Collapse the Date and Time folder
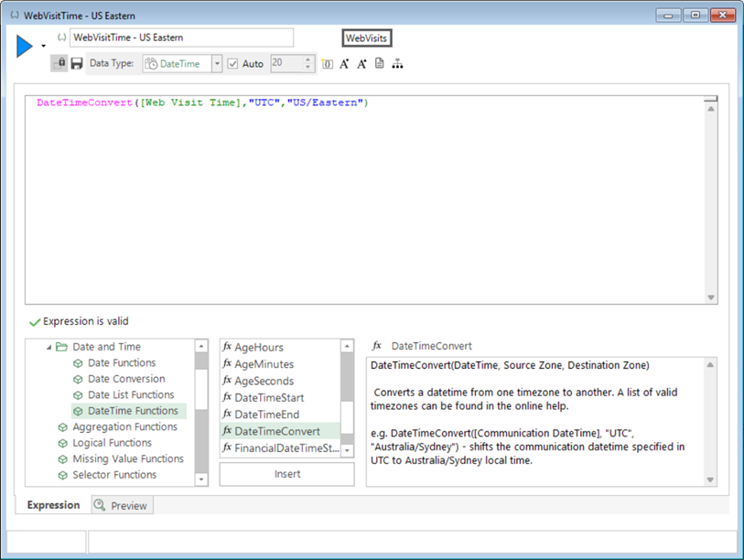744x560 pixels. (x=49, y=348)
